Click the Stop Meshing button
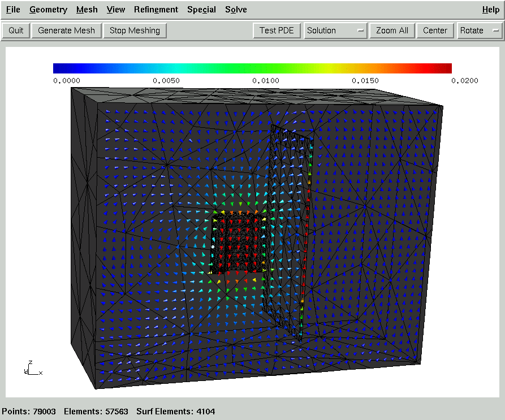This screenshot has height=420, width=505. 135,31
